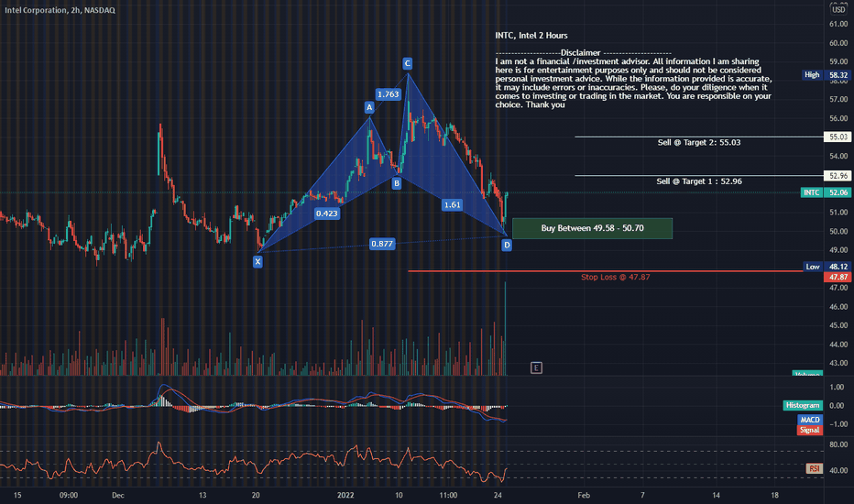Click the green Buy Between 49.58 - 50.70 box

point(593,228)
